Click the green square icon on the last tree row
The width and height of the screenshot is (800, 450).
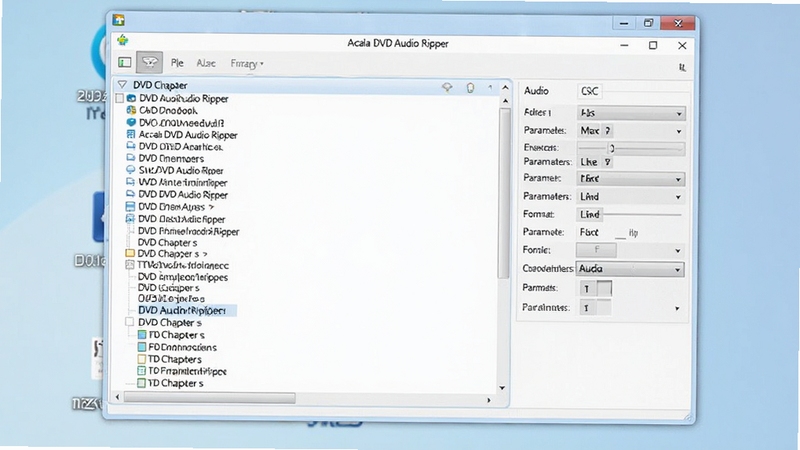tap(141, 383)
